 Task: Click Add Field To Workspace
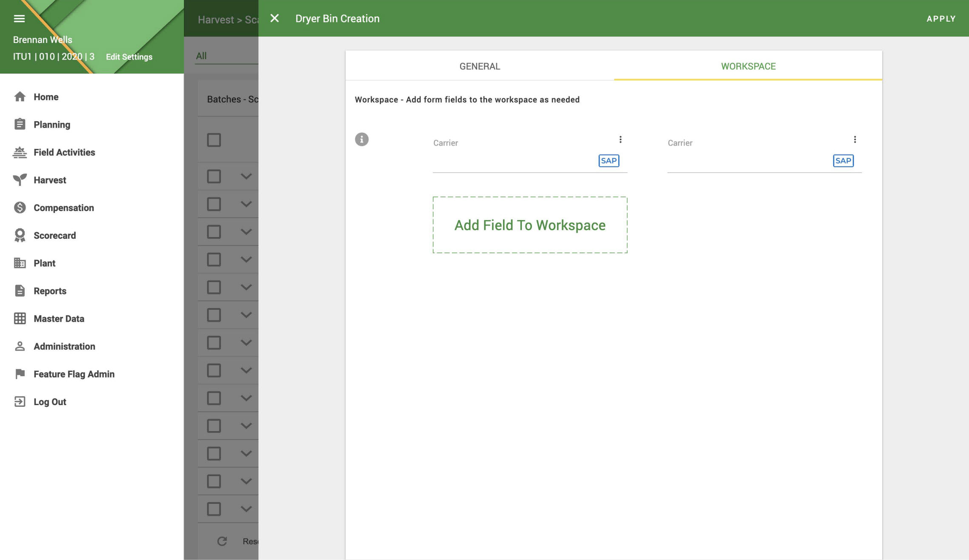530,225
